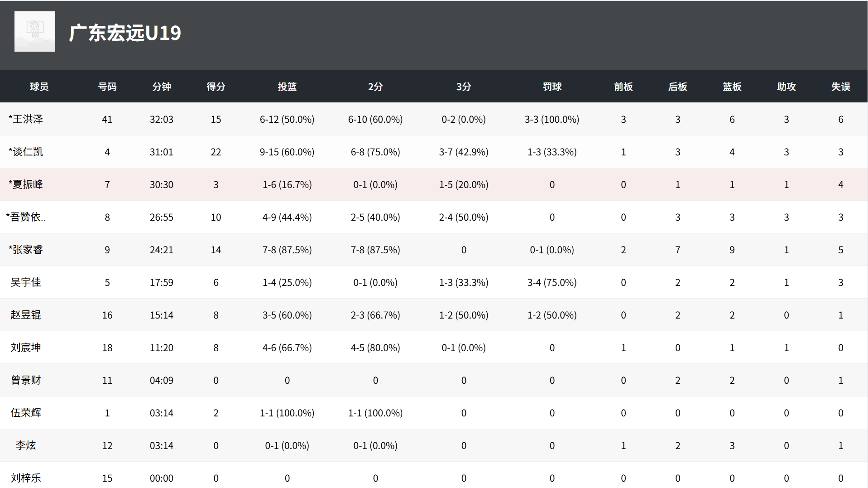
Task: Click jersey number 41 for 王洪泽
Action: [x=107, y=119]
